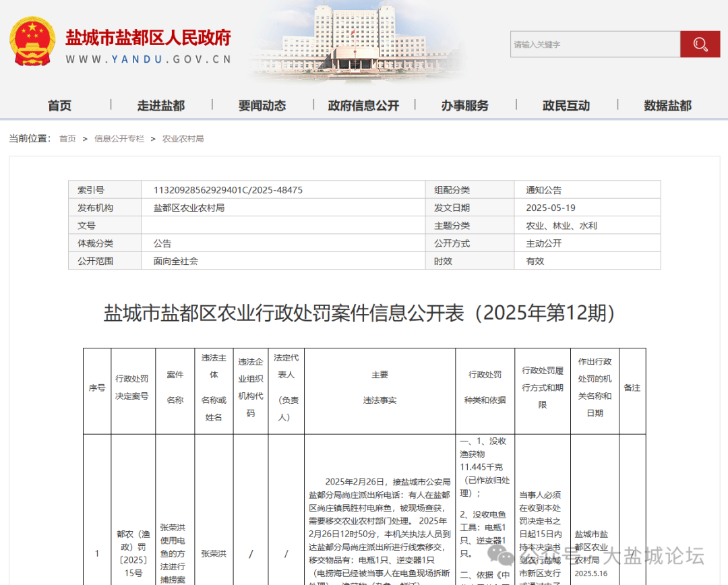Click the issue date 2025-05-19
728x585 pixels.
[x=551, y=208]
